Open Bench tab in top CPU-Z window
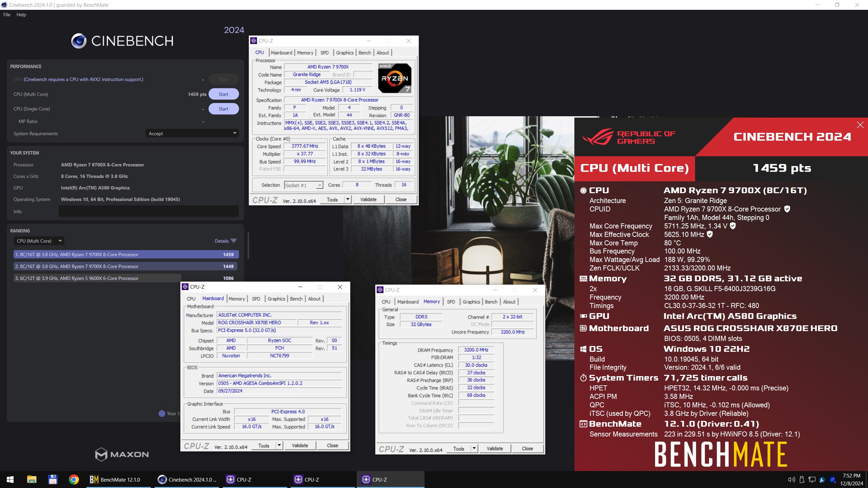Screen dimensions: 868x488 365,53
